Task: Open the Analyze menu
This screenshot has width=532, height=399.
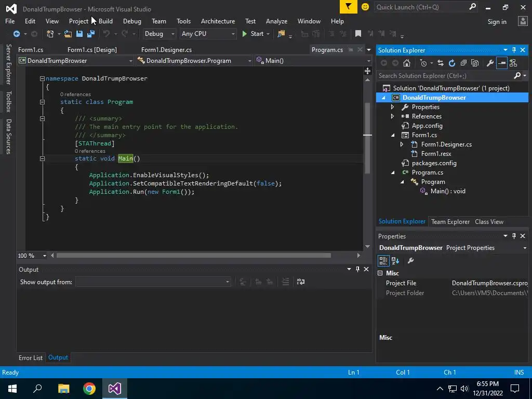Action: pos(276,21)
